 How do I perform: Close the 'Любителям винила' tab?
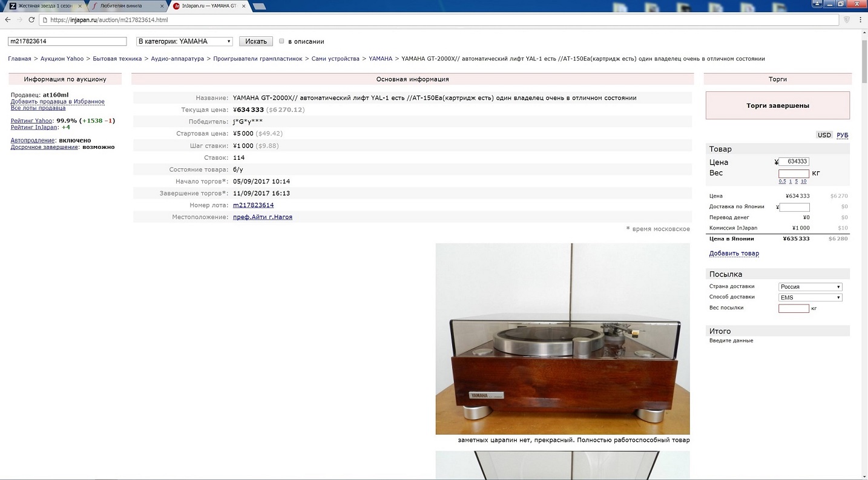point(162,6)
